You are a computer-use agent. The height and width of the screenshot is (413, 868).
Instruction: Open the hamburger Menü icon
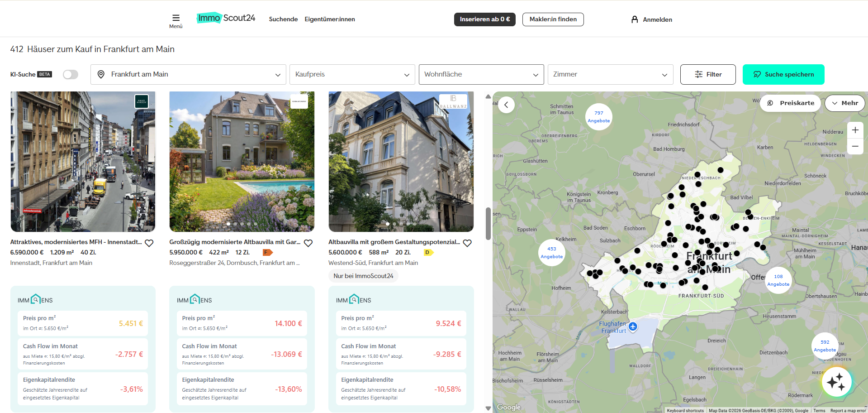tap(176, 18)
